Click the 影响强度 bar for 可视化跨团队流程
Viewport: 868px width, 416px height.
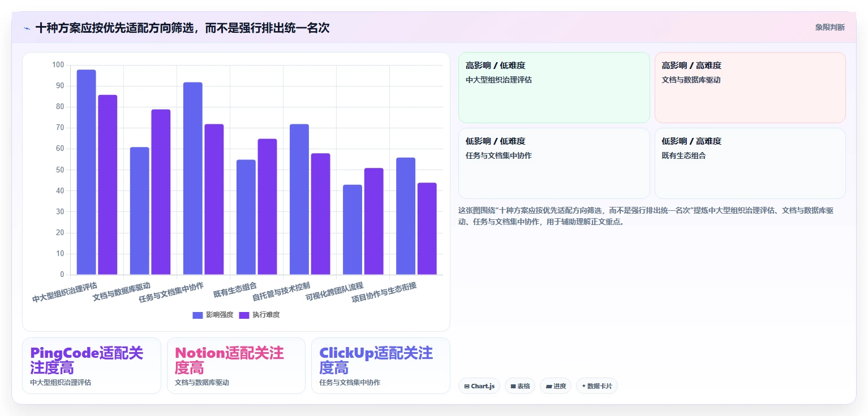click(353, 230)
